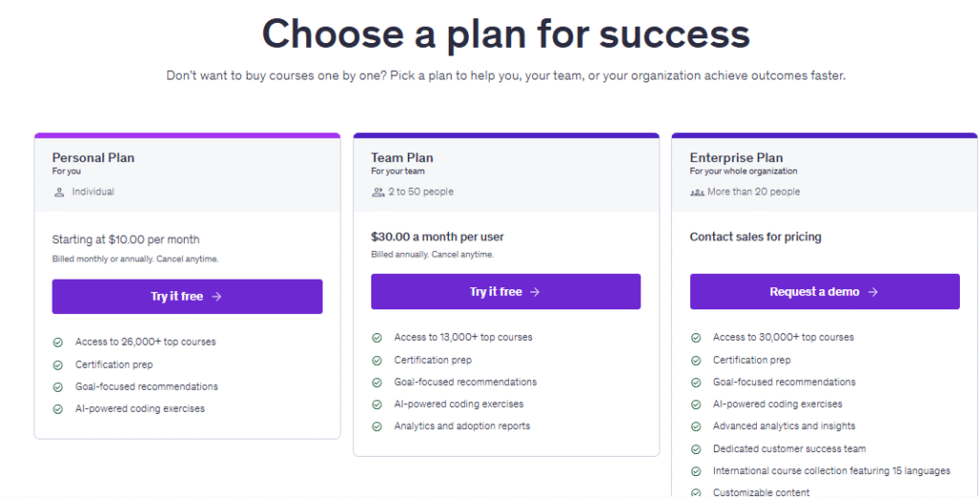Click Starting at $10.00 per month text
The width and height of the screenshot is (980, 498).
click(x=125, y=239)
